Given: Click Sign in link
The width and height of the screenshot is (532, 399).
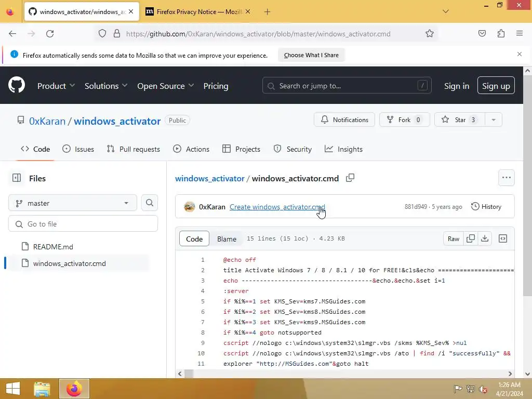Looking at the screenshot, I should pos(457,86).
